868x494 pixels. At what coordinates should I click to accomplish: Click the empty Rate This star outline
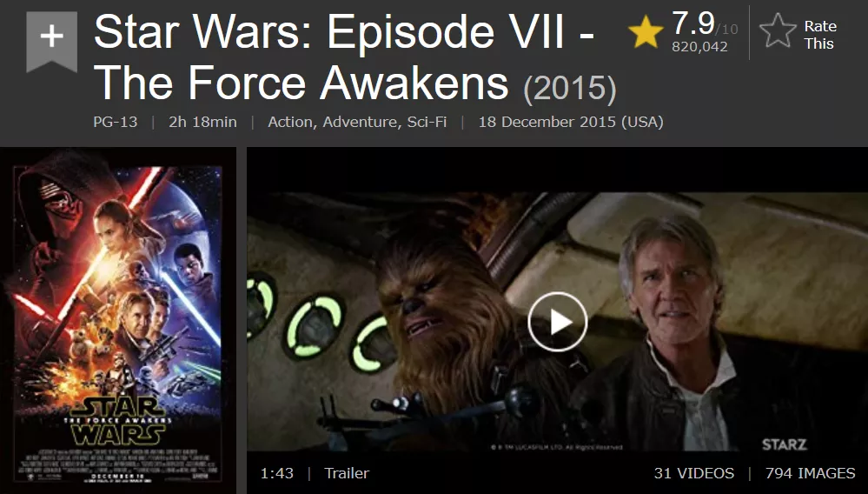(778, 31)
